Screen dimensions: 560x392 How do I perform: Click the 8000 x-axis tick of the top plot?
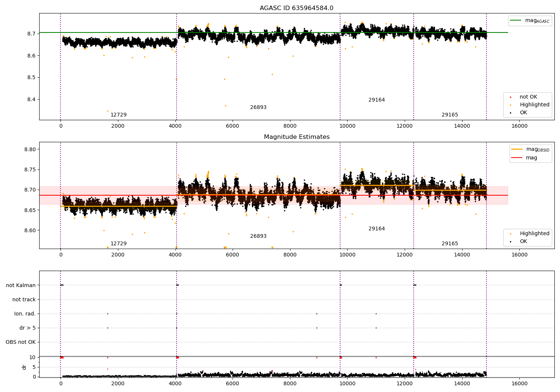click(290, 126)
